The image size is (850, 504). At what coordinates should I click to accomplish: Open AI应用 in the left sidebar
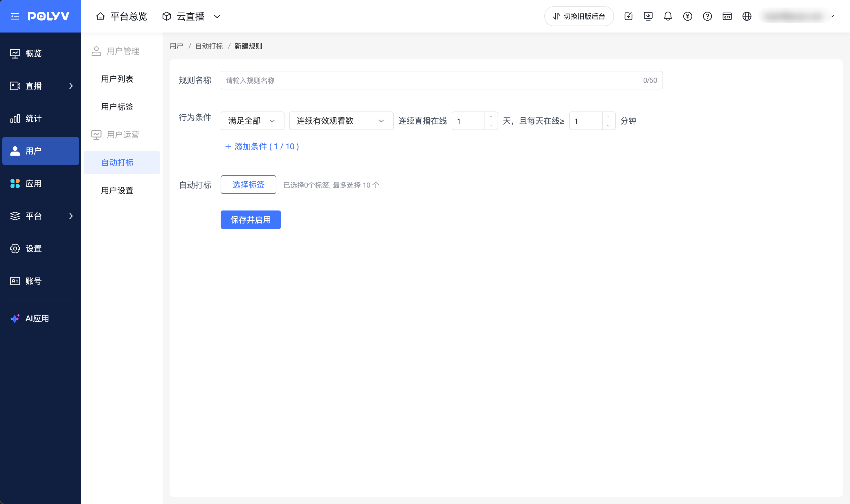coord(40,318)
